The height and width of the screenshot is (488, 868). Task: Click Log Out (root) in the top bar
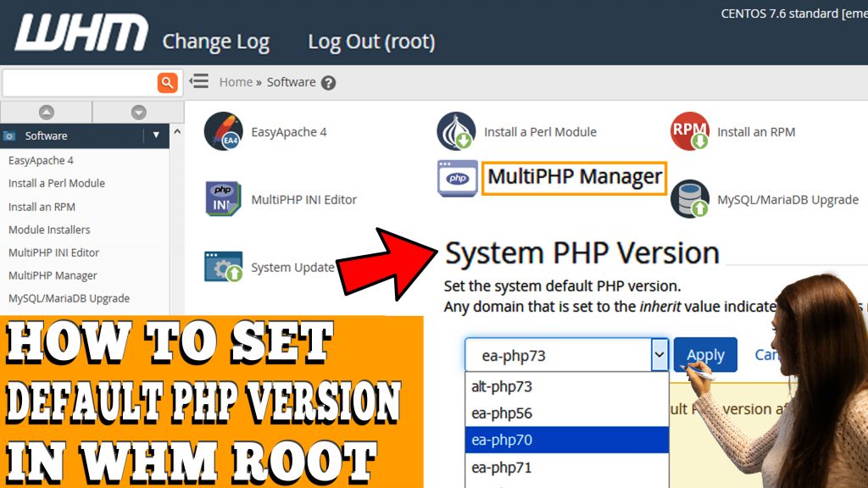[370, 41]
